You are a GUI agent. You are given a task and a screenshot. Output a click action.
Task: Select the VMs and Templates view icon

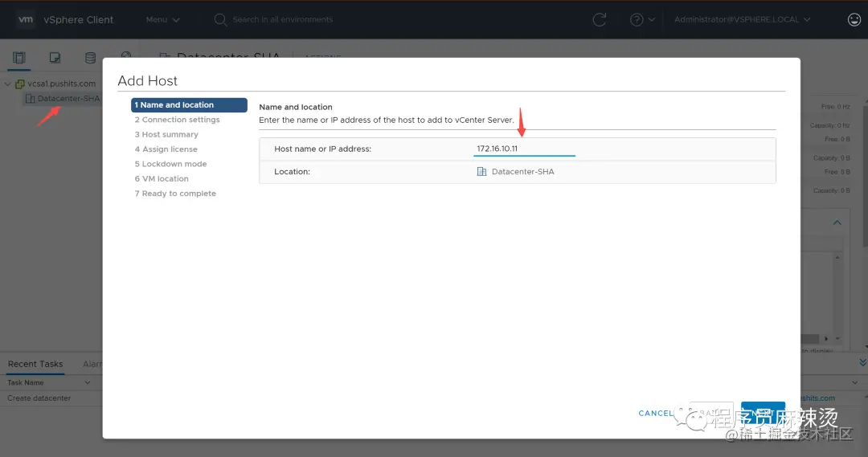point(55,58)
